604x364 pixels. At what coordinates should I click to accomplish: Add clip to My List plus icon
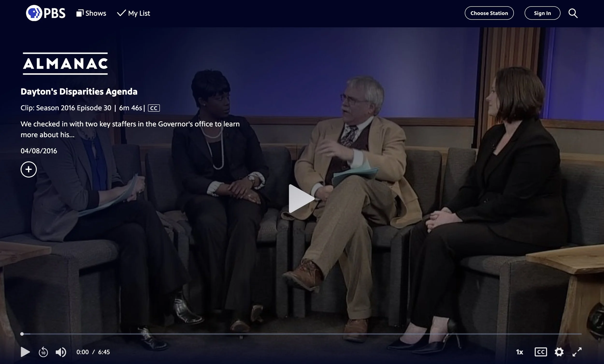[29, 169]
